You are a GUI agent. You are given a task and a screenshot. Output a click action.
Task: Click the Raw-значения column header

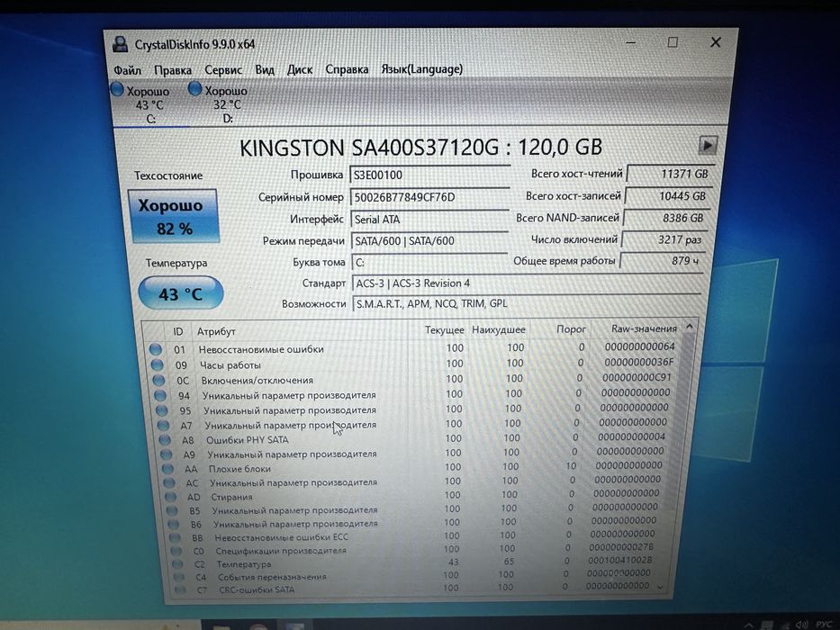coord(644,328)
